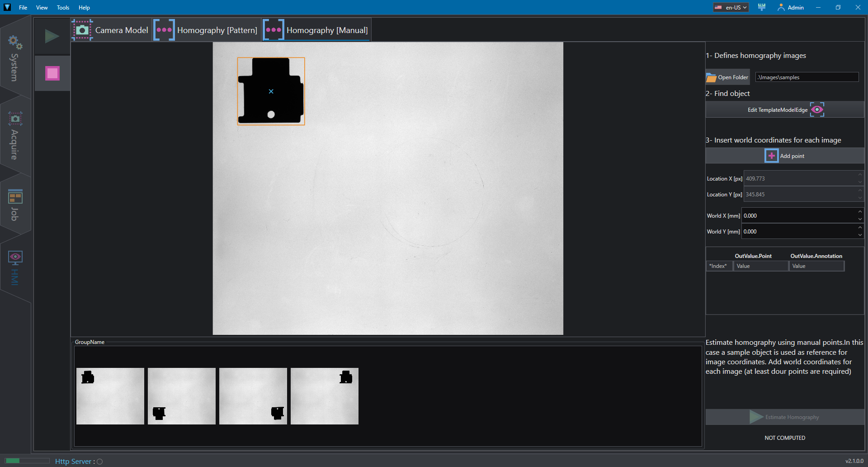Screen dimensions: 868x467
Task: Open the HMI sidebar panel
Action: tap(15, 268)
